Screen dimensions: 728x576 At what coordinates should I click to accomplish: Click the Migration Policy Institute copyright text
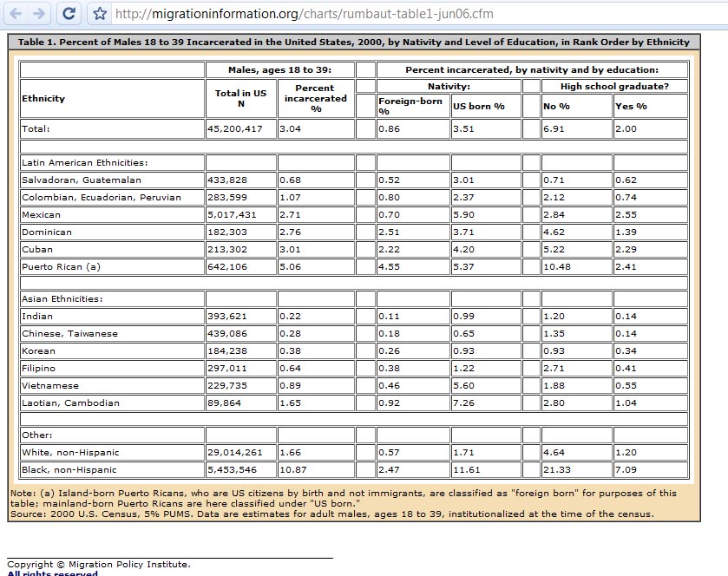(98, 565)
